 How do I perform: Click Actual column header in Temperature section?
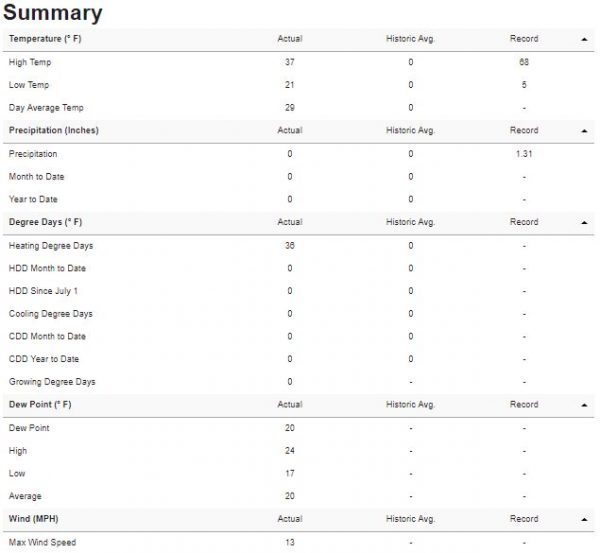(x=290, y=39)
